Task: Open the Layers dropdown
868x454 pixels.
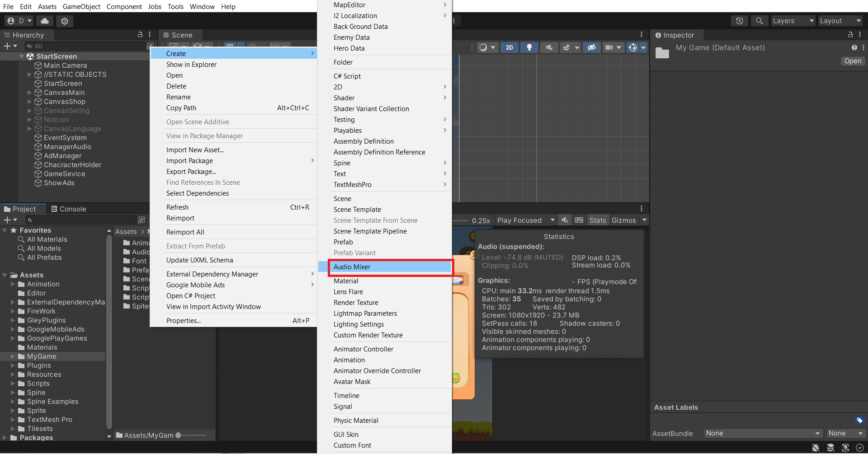Action: (x=792, y=21)
